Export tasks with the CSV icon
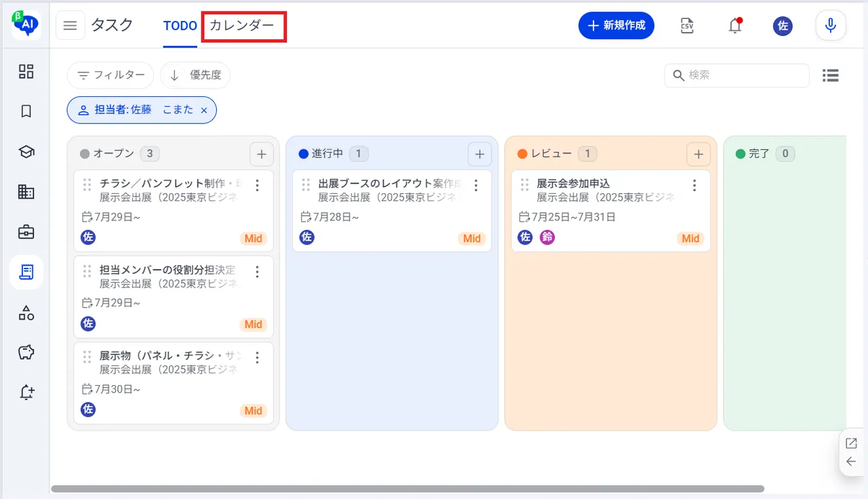The width and height of the screenshot is (868, 499). [687, 26]
